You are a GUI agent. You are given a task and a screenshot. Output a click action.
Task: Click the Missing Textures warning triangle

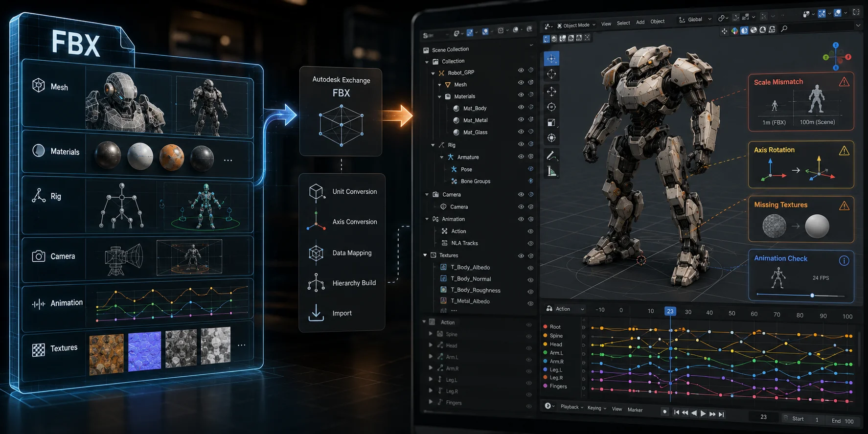pyautogui.click(x=844, y=206)
